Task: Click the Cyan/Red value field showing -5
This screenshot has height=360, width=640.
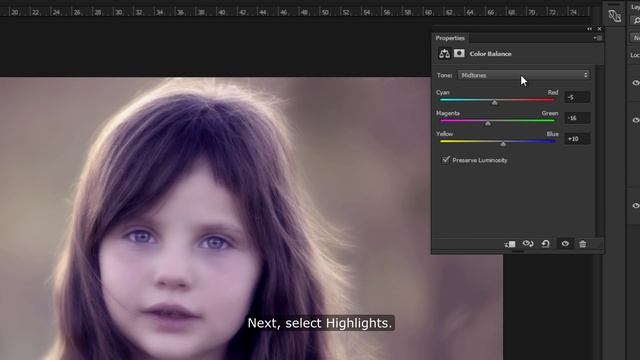Action: 577,97
